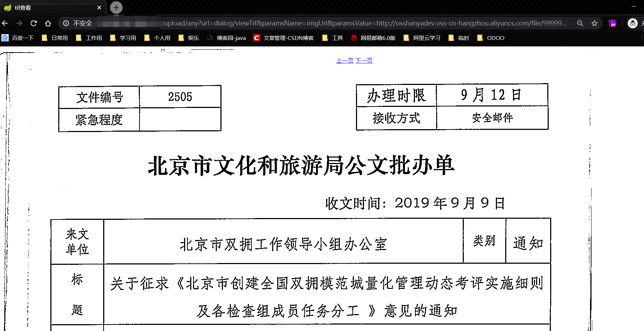Open the 博客园-java bookmark icon

[210, 37]
